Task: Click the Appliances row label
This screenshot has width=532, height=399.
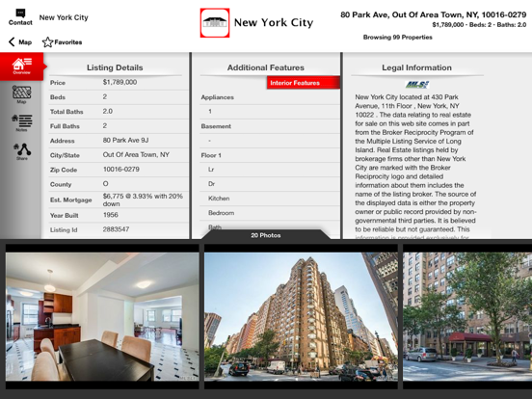Action: click(x=218, y=97)
